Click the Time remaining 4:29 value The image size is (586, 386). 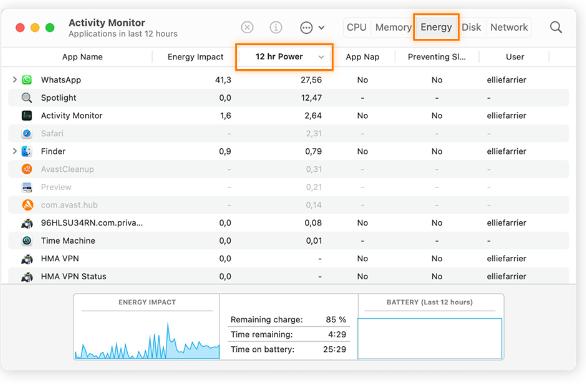coord(337,334)
